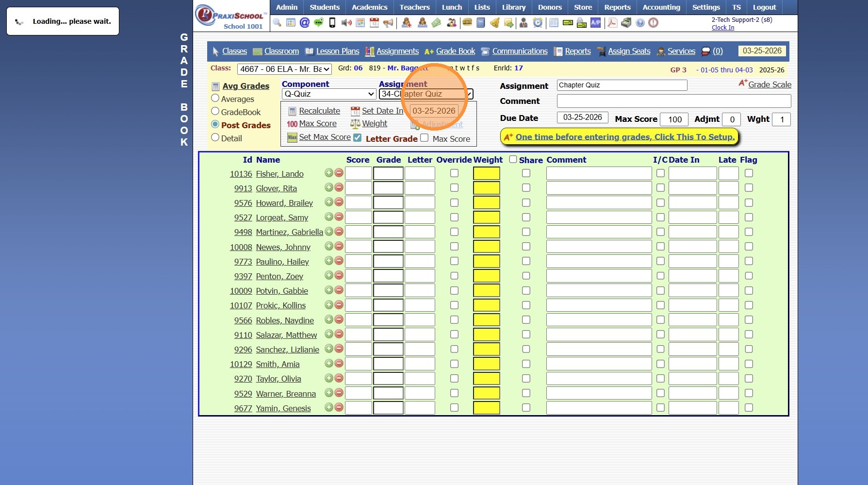Expand the Component Q-Quiz dropdown
This screenshot has width=868, height=485.
329,94
